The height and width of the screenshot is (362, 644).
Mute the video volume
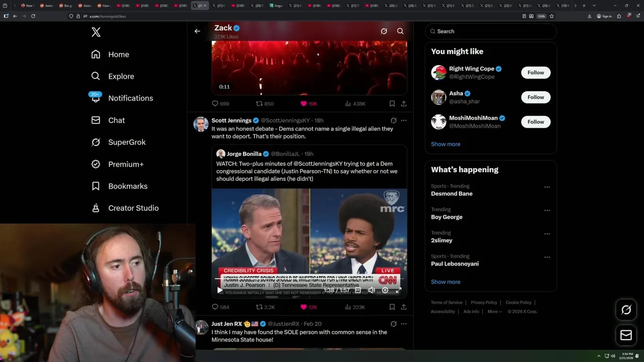tap(371, 290)
